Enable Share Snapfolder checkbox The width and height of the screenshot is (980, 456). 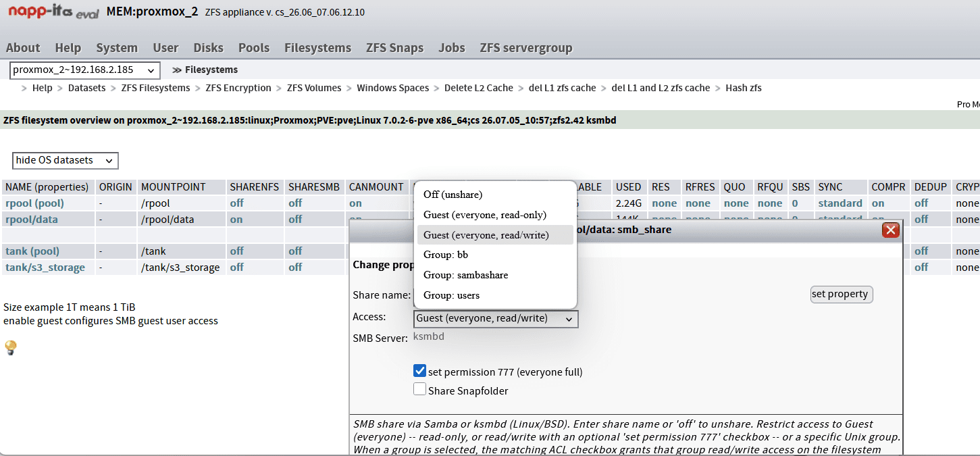click(419, 390)
